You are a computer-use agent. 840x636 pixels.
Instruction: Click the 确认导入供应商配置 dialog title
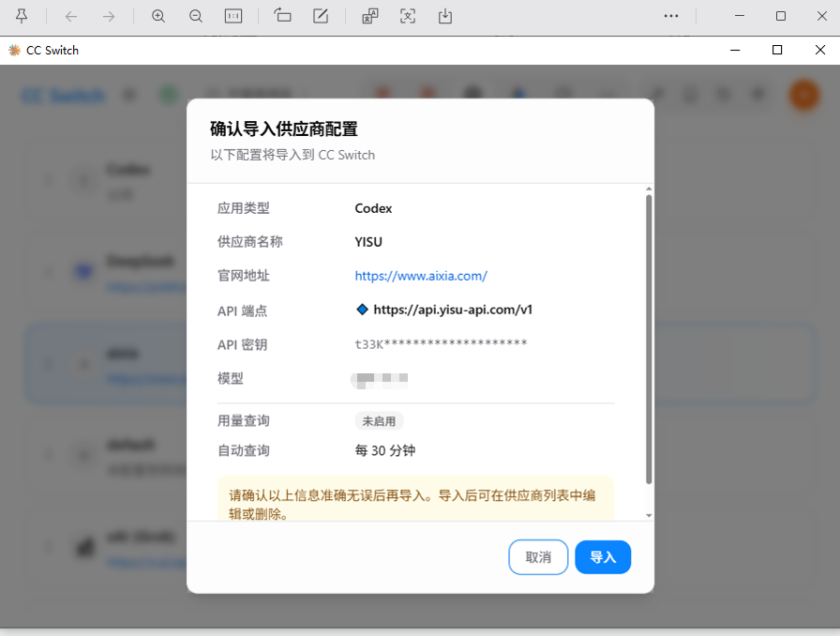point(284,129)
